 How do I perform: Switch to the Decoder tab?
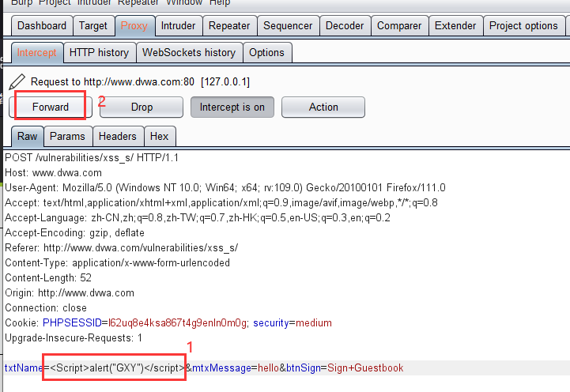point(345,26)
